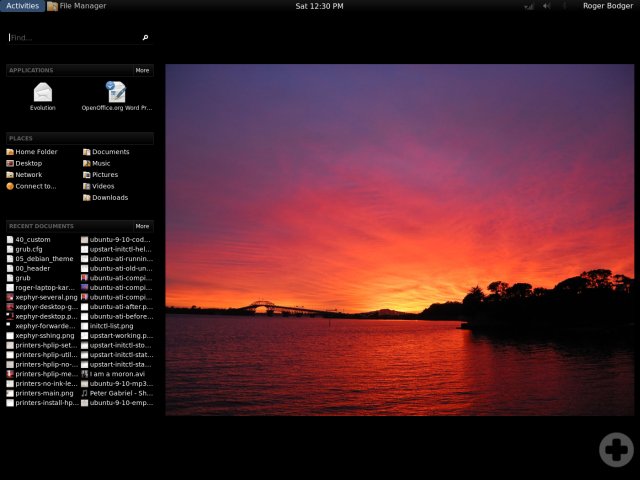640x480 pixels.
Task: Open the recent file starting printers-hplip-util
Action: pos(42,355)
